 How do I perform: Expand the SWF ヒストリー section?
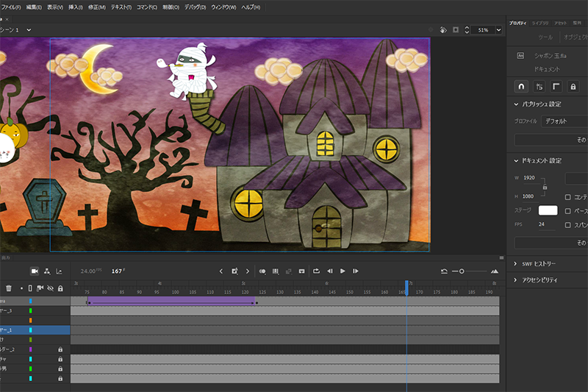[x=514, y=264]
